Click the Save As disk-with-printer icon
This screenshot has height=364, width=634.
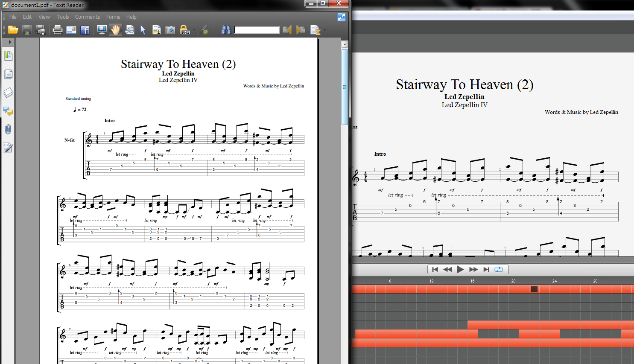(x=41, y=30)
